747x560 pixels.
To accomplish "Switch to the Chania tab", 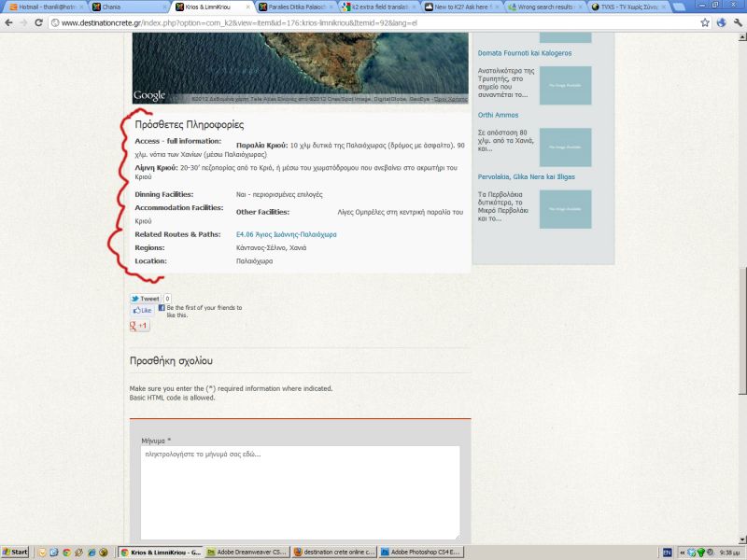I will coord(129,7).
